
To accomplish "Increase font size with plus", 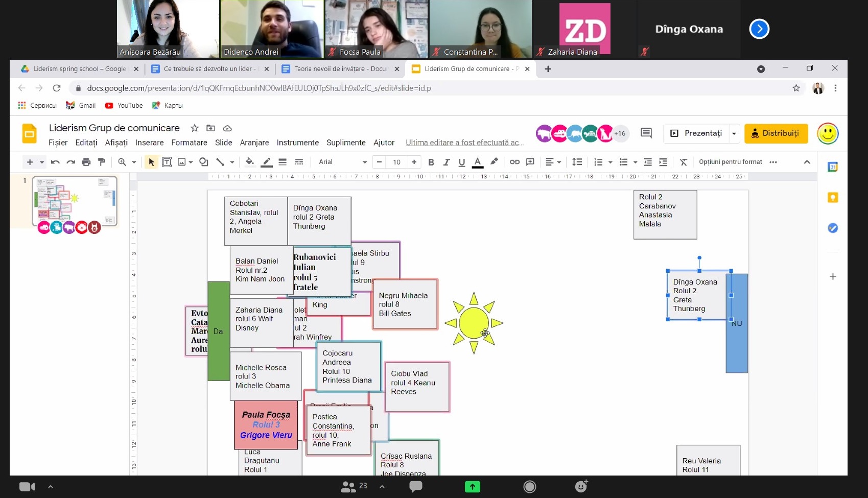I will pos(414,162).
